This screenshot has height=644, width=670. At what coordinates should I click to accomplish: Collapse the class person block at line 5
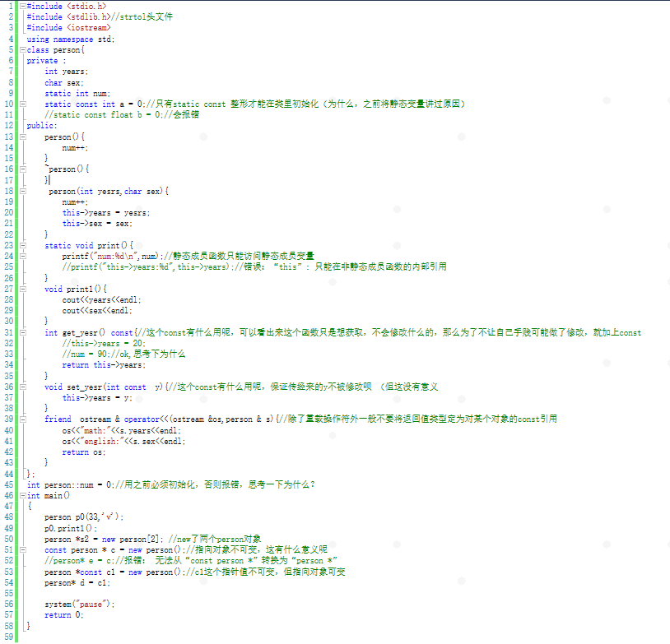23,49
